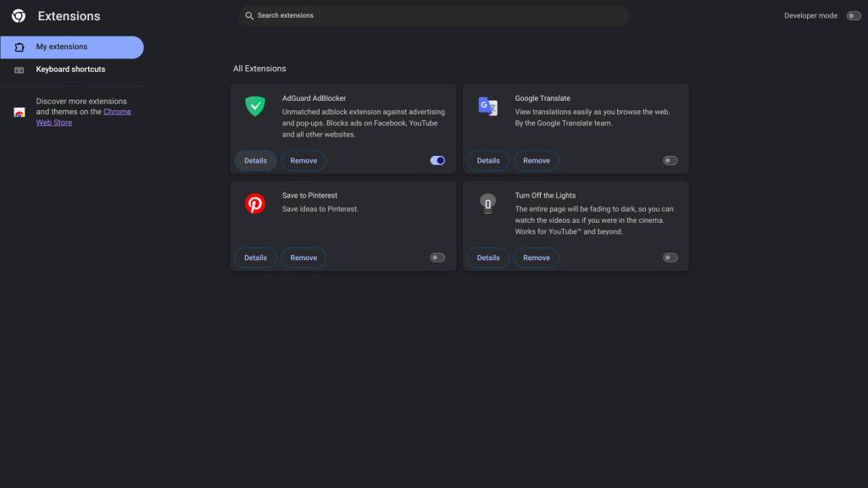Click the Developer mode label
This screenshot has height=488, width=868.
pyautogui.click(x=810, y=16)
